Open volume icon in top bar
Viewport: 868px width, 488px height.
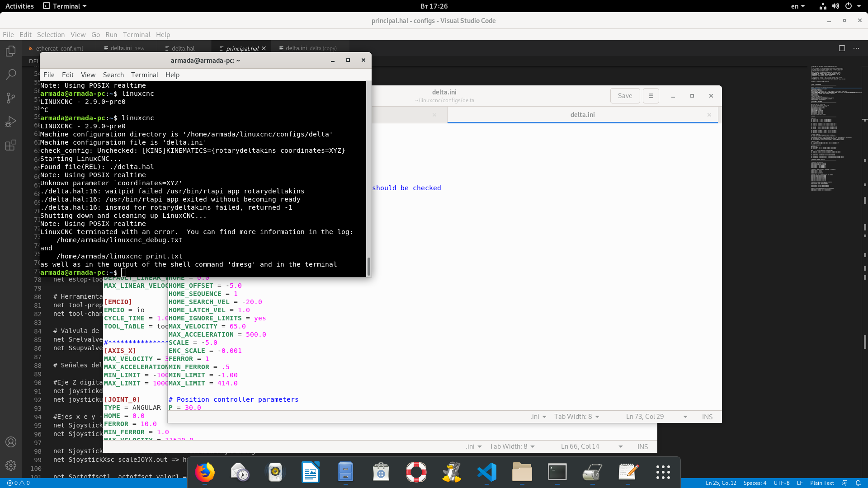pos(835,6)
